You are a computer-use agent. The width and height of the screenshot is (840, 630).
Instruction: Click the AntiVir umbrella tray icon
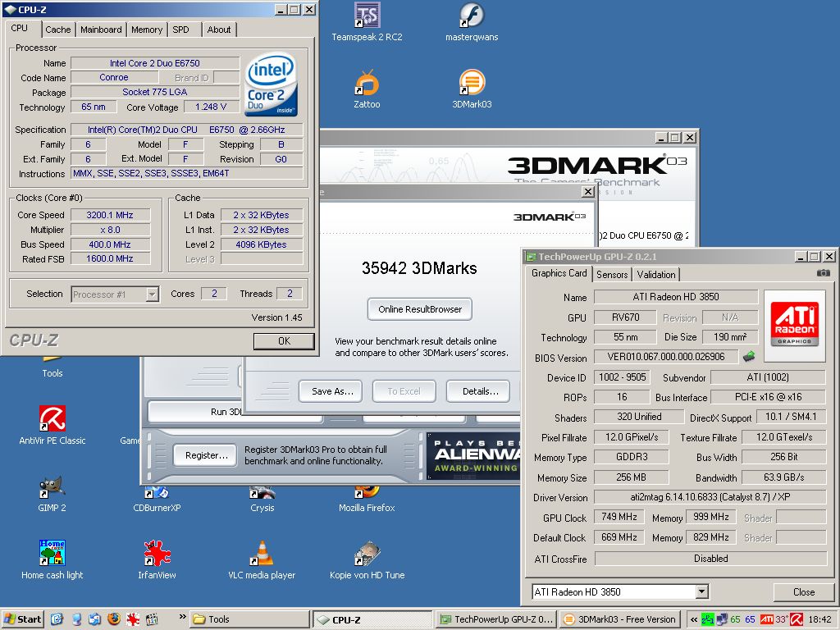pyautogui.click(x=797, y=619)
